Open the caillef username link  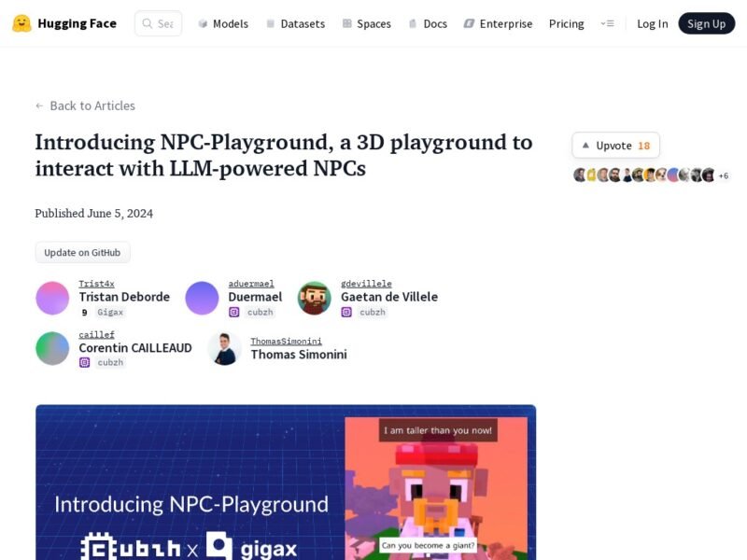click(97, 335)
